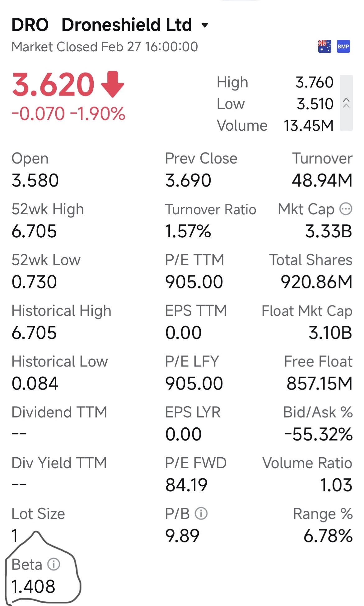Tap the Beta value 1.408
This screenshot has width=364, height=606.
[33, 586]
